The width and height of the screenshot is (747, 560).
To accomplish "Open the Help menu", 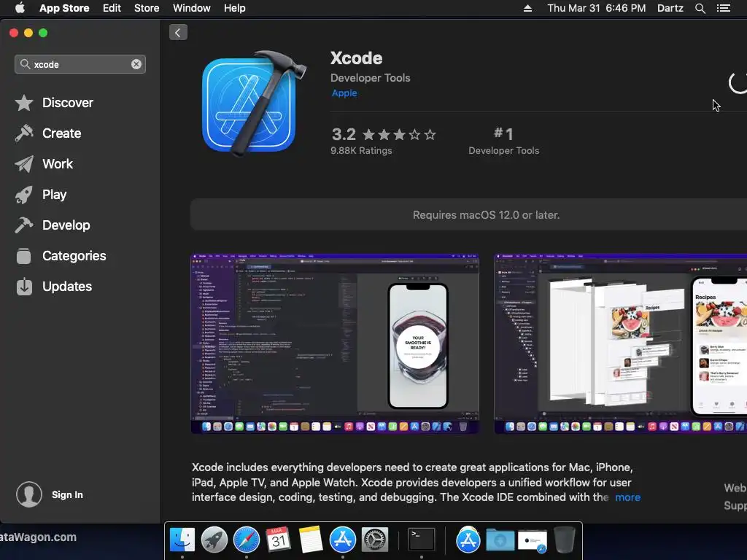I will (235, 8).
